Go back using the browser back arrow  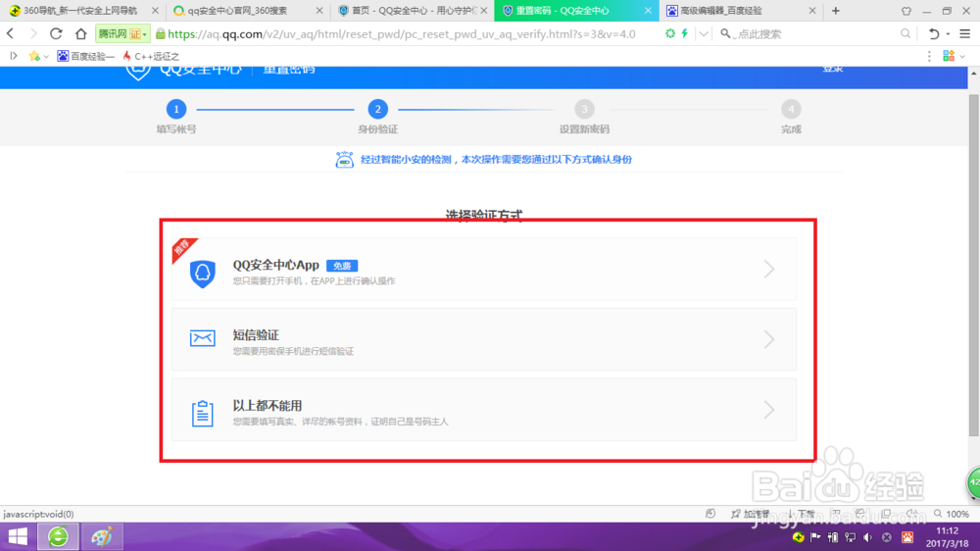point(11,33)
